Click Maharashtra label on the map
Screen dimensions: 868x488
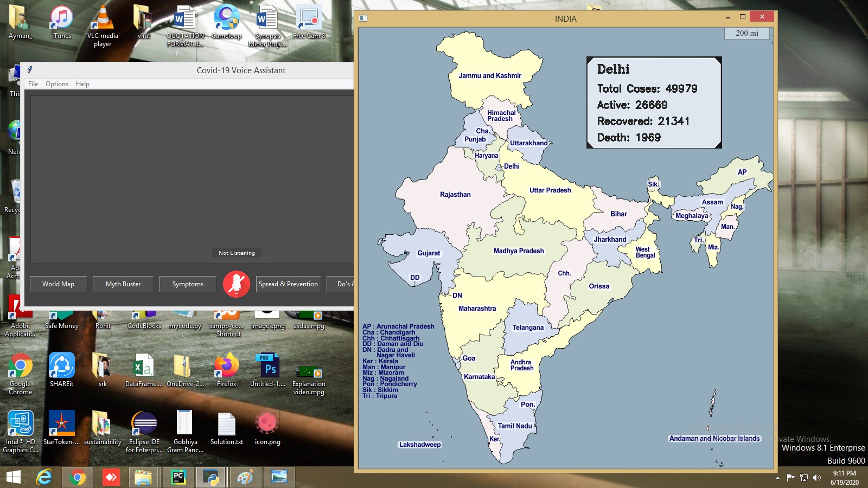click(x=477, y=309)
